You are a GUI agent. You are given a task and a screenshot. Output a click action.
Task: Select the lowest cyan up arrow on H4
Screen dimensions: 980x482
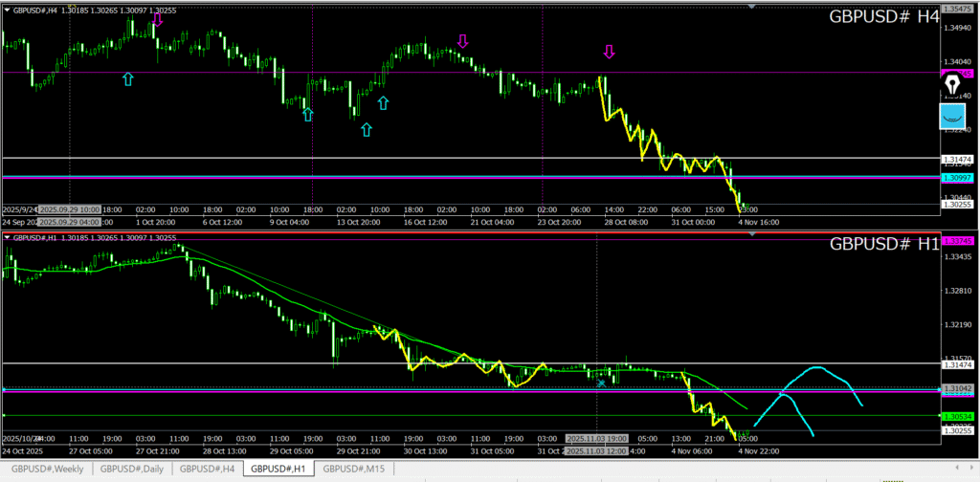[x=366, y=129]
